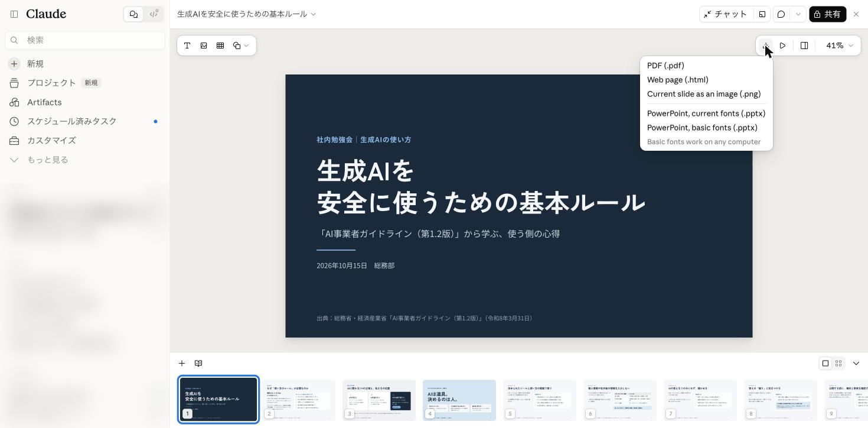Select the insert image tool
Screen dimensions: 868x428
(x=204, y=46)
